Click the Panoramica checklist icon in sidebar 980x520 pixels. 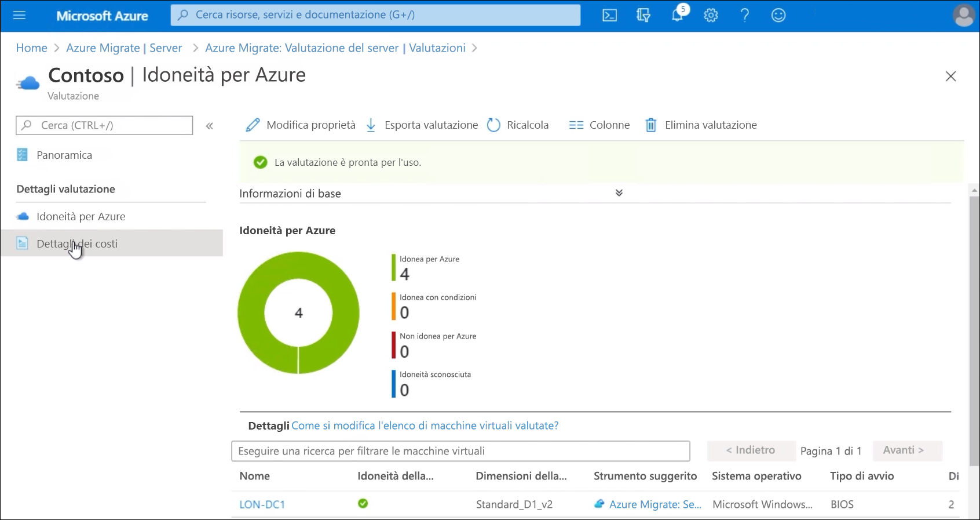click(x=23, y=155)
